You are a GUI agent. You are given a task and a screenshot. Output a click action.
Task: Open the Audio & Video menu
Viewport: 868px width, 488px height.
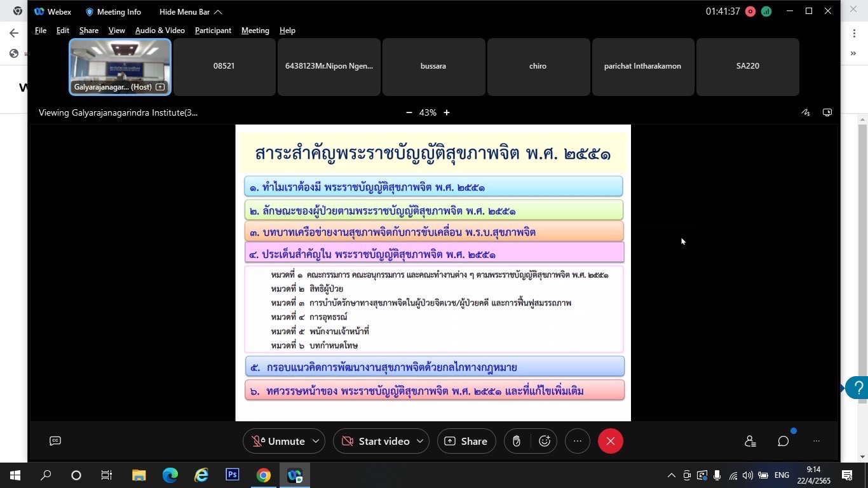tap(159, 30)
